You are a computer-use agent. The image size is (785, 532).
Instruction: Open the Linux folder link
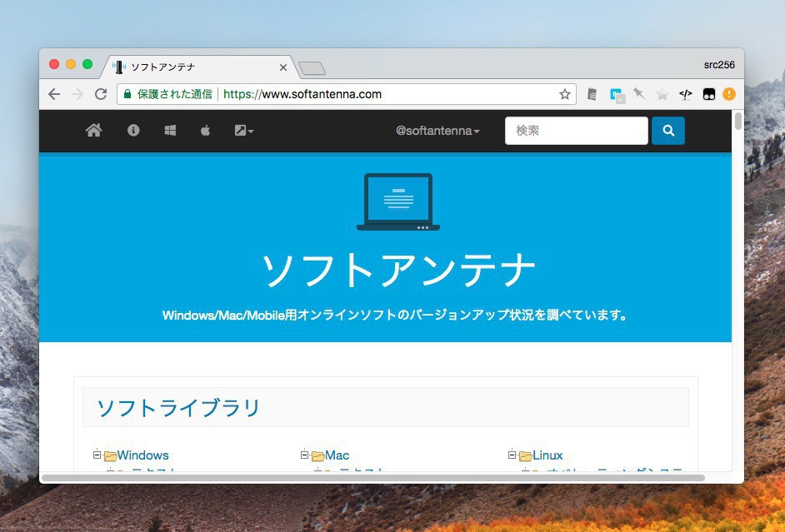tap(547, 455)
